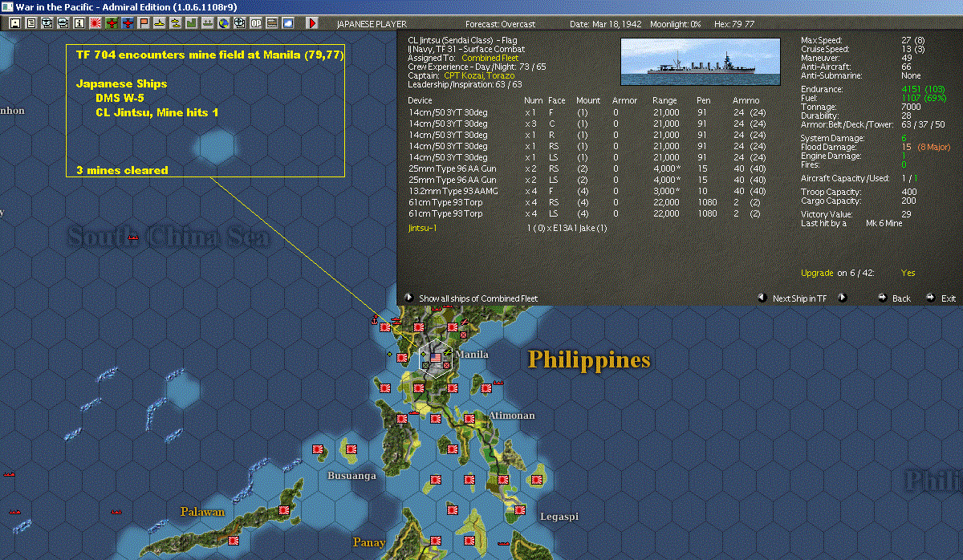Show all ships of Combined Fleet
The width and height of the screenshot is (963, 560).
pos(478,298)
